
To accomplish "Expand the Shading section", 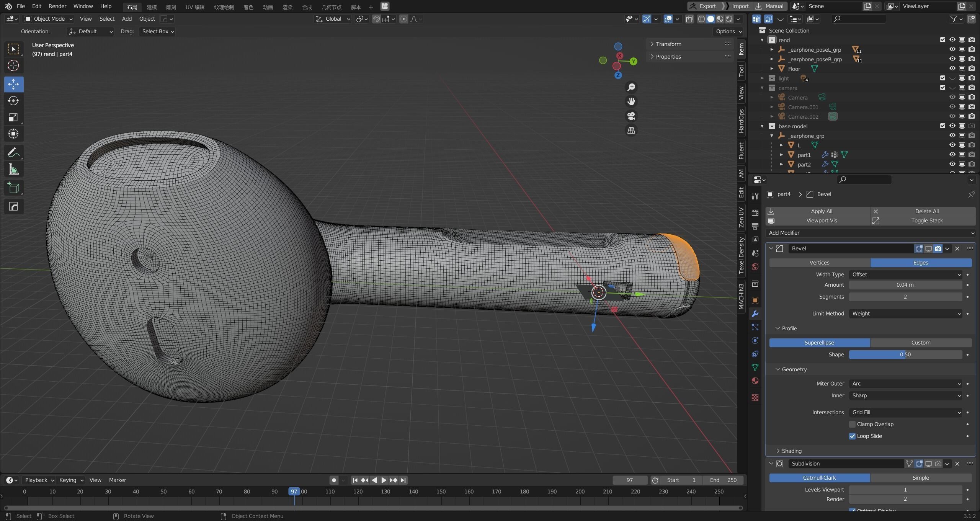I will [791, 451].
